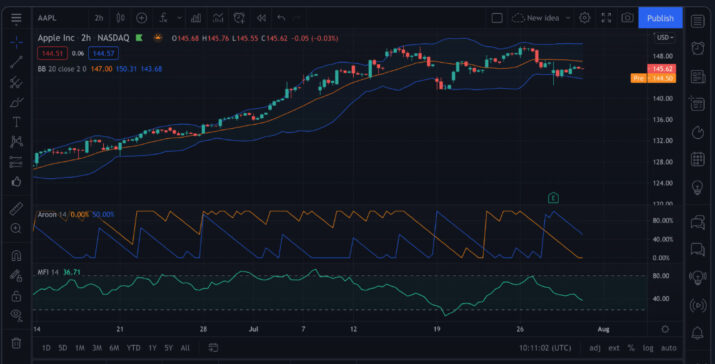Screen dimensions: 715x364
Task: Open the hamburger main menu
Action: point(16,18)
